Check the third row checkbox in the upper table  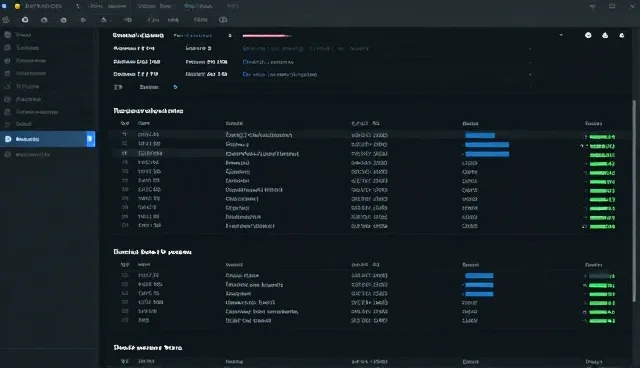pos(124,153)
